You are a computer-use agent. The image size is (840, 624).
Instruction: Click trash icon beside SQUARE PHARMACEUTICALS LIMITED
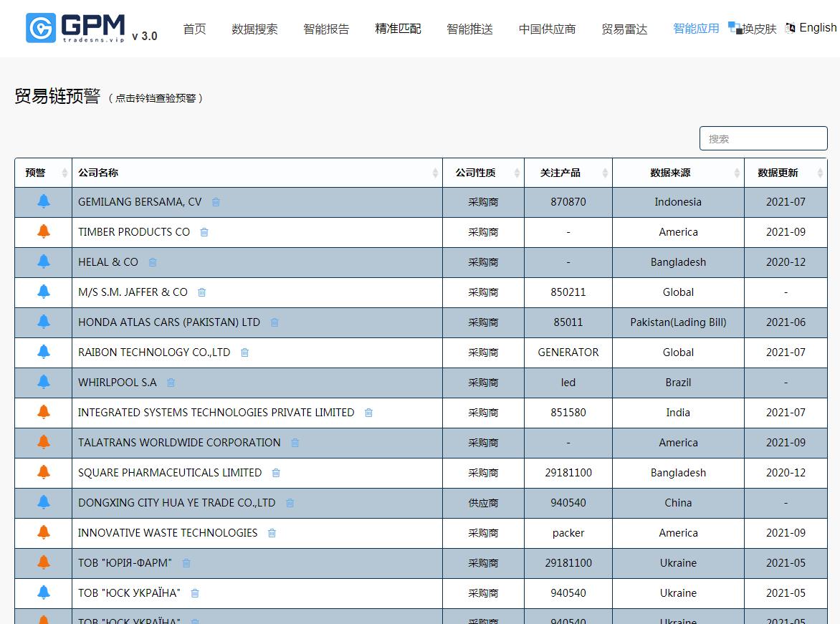tap(276, 472)
